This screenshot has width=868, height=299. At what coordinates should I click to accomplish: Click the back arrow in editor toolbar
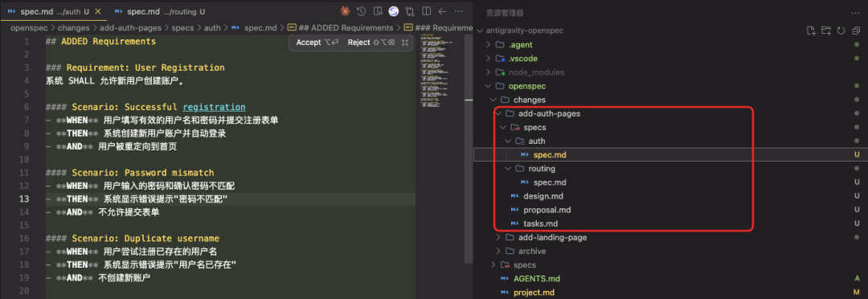coord(442,11)
